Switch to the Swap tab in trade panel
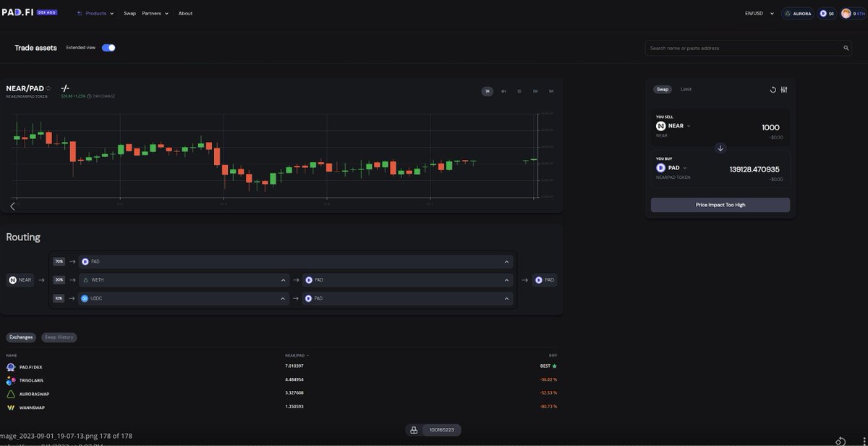 [663, 90]
